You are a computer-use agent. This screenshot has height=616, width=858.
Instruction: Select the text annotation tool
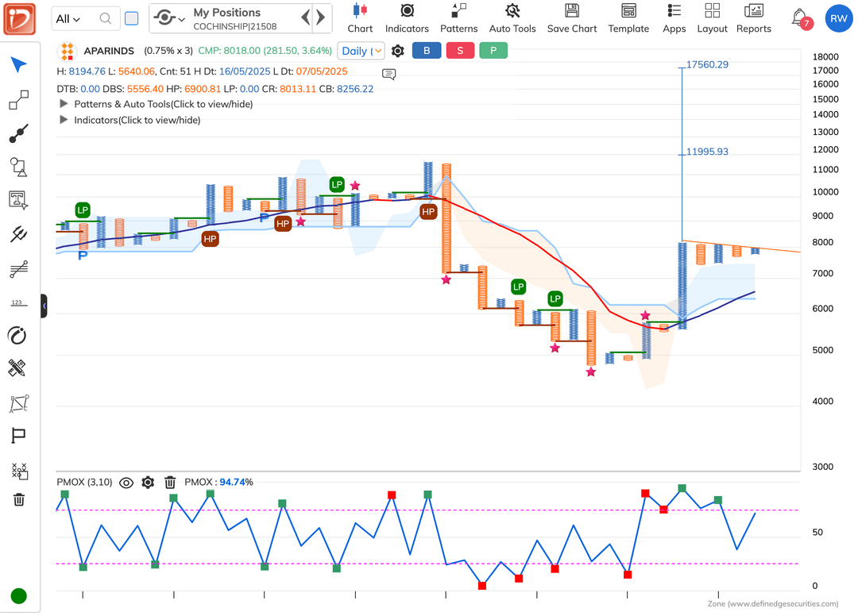coord(18,201)
